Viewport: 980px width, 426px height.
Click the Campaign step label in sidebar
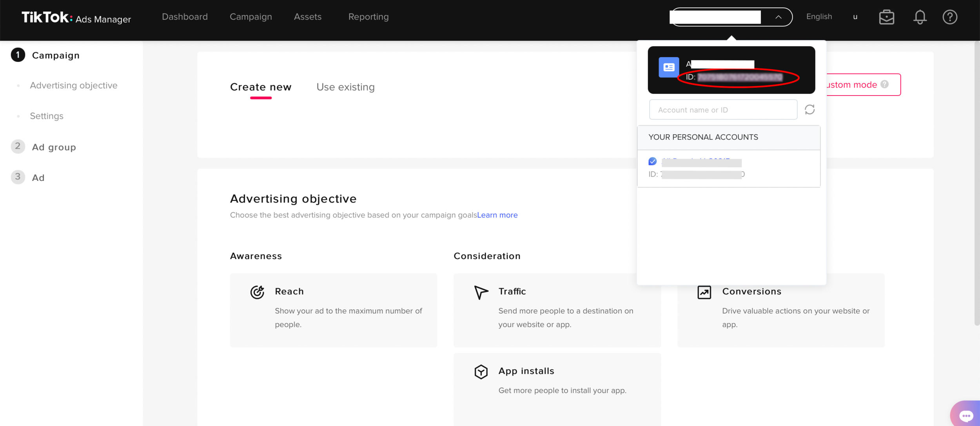[56, 56]
